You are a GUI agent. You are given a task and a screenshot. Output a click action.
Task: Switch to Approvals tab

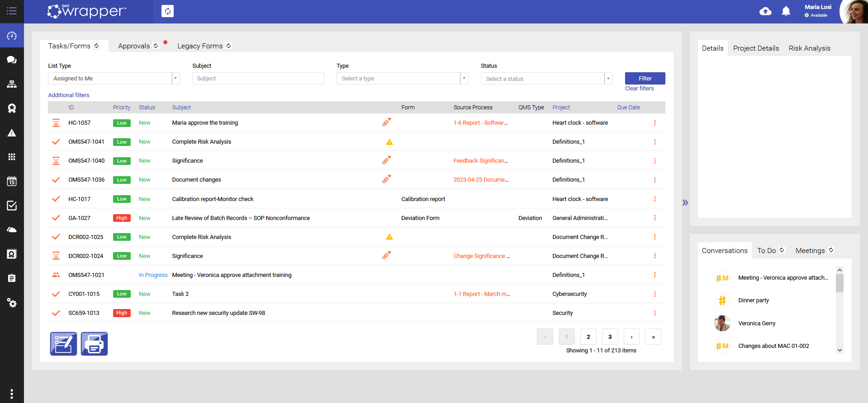(x=134, y=46)
